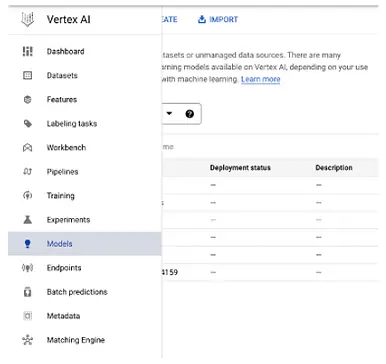
Task: Click the Vertex AI logo icon
Action: click(x=27, y=19)
